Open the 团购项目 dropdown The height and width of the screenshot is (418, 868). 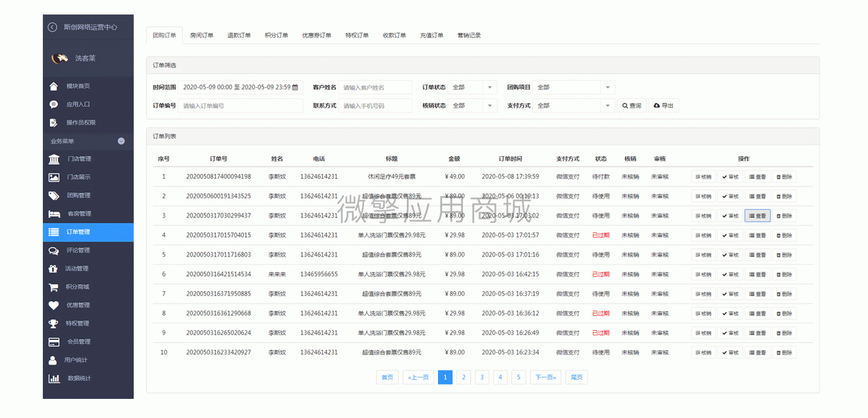pyautogui.click(x=573, y=87)
